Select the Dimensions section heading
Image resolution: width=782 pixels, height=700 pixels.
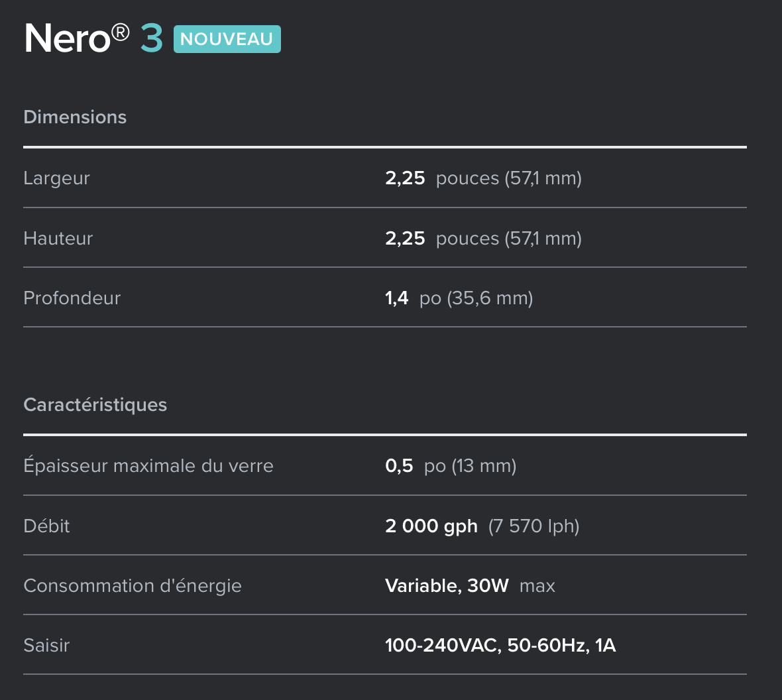tap(75, 117)
